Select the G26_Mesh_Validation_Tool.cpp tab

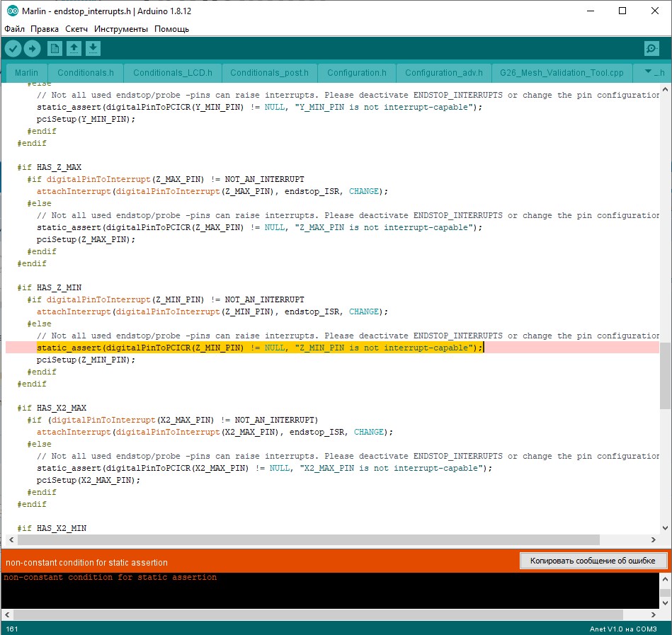click(562, 72)
